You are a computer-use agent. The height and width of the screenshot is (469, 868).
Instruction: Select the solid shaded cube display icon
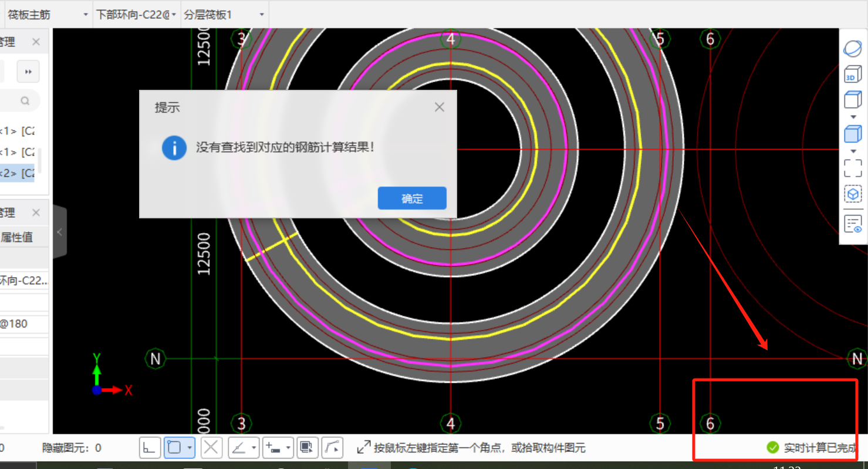click(853, 134)
